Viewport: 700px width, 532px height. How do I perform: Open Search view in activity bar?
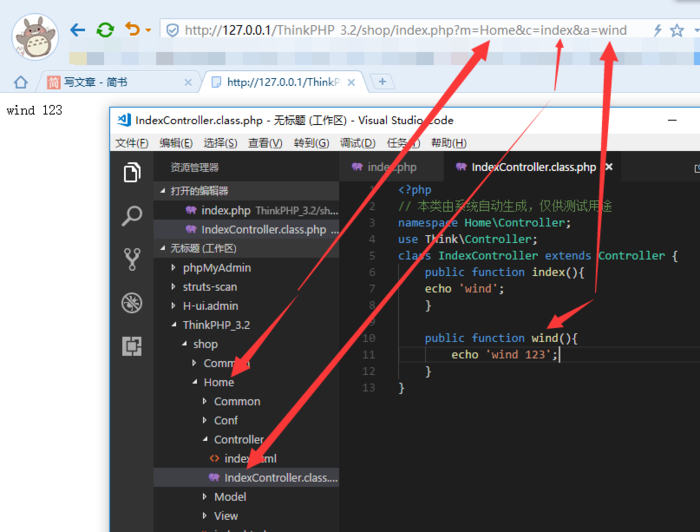pyautogui.click(x=132, y=216)
